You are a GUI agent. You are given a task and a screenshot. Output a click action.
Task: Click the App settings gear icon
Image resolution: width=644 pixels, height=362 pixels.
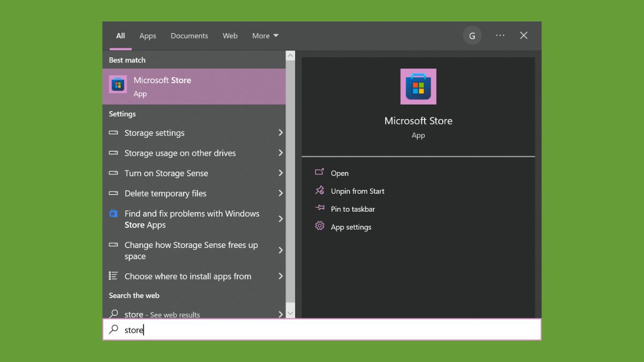click(x=319, y=226)
